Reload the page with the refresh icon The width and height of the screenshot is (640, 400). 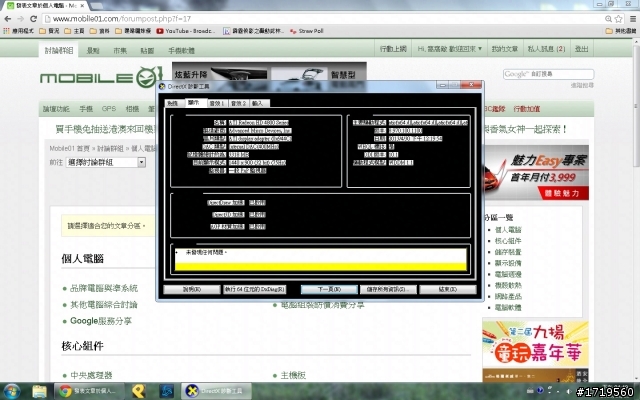(33, 19)
